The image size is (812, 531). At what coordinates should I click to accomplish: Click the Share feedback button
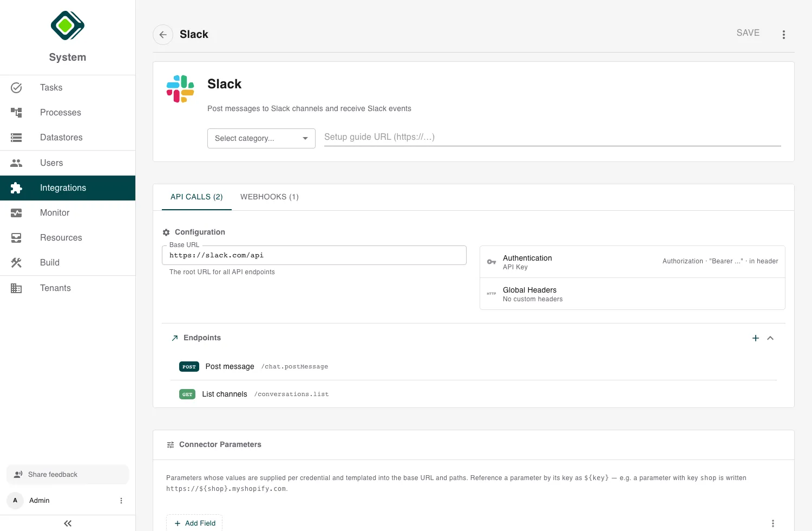tap(68, 475)
